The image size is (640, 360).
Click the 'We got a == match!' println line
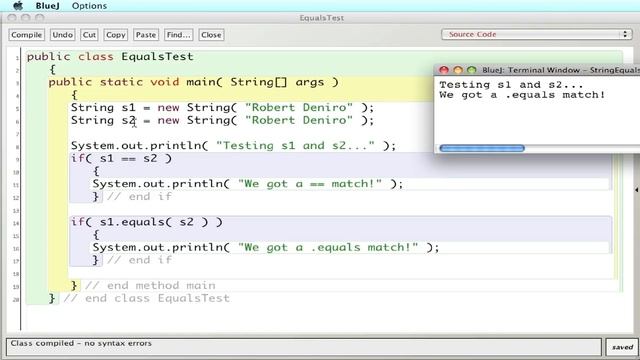click(x=248, y=184)
